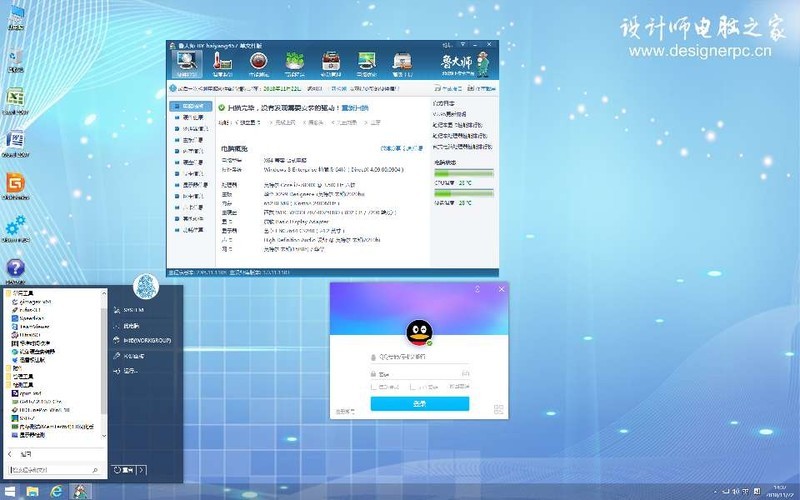Screen dimensions: 800x500
Task: Open Internet Explorer from the taskbar
Action: pyautogui.click(x=56, y=491)
